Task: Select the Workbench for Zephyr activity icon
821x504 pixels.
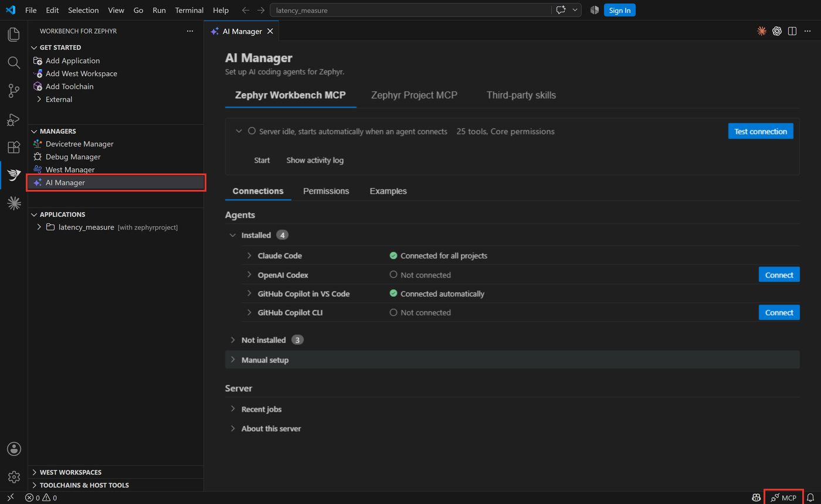Action: click(x=13, y=175)
